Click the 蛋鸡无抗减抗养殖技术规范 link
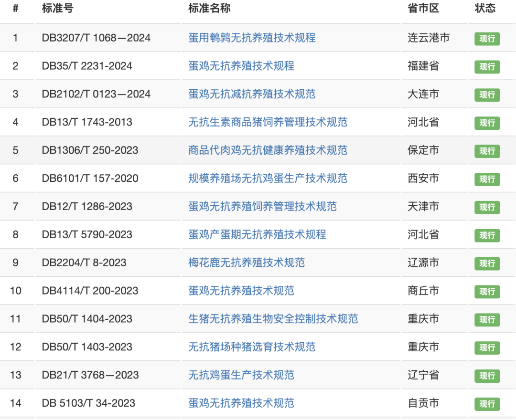Screen dimensions: 516x420 click(252, 94)
